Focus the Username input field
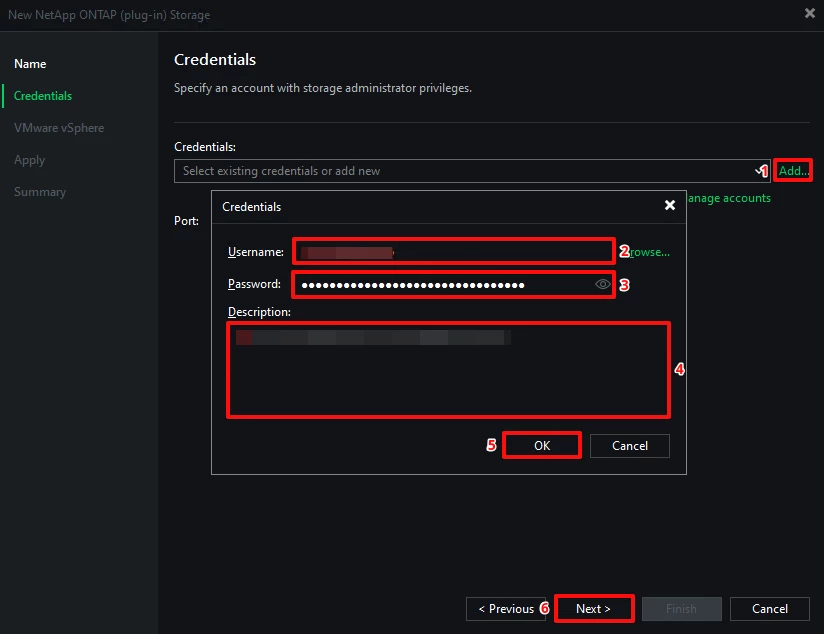Viewport: 824px width, 634px height. (x=454, y=252)
